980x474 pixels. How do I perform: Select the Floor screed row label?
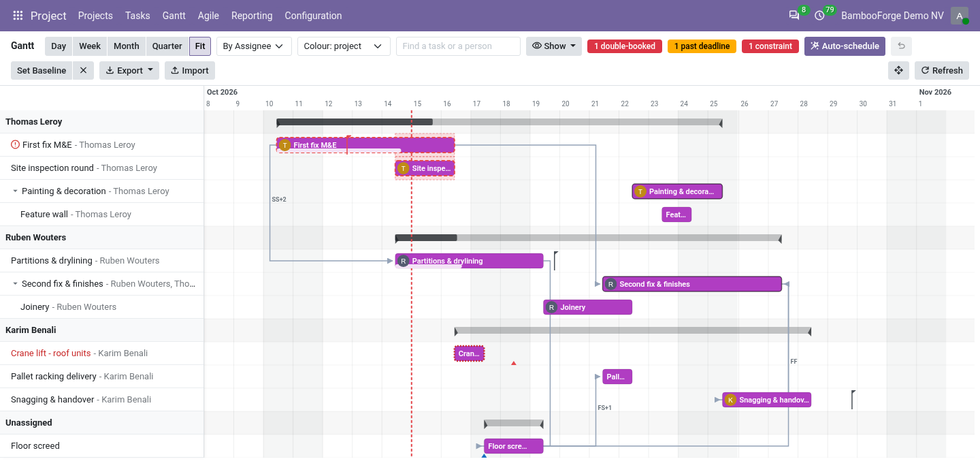pos(35,446)
